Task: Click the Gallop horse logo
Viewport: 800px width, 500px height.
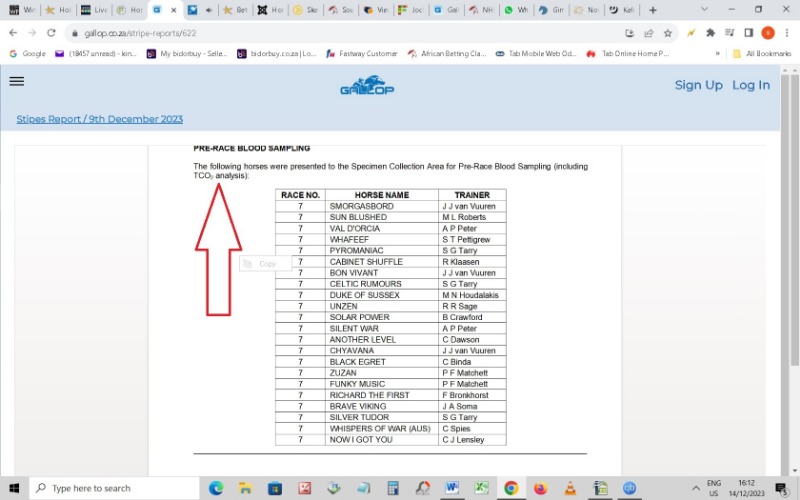Action: coord(367,86)
